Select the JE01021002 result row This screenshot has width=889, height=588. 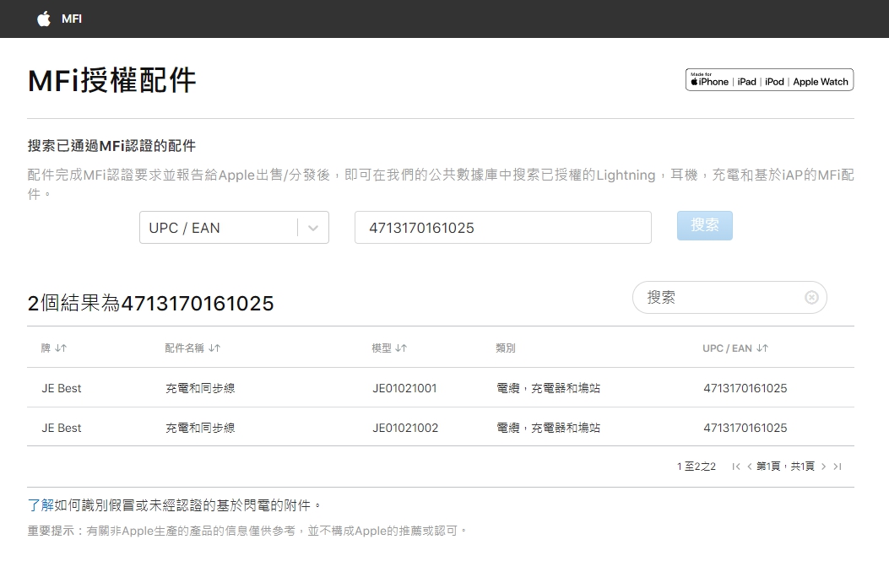click(x=405, y=428)
